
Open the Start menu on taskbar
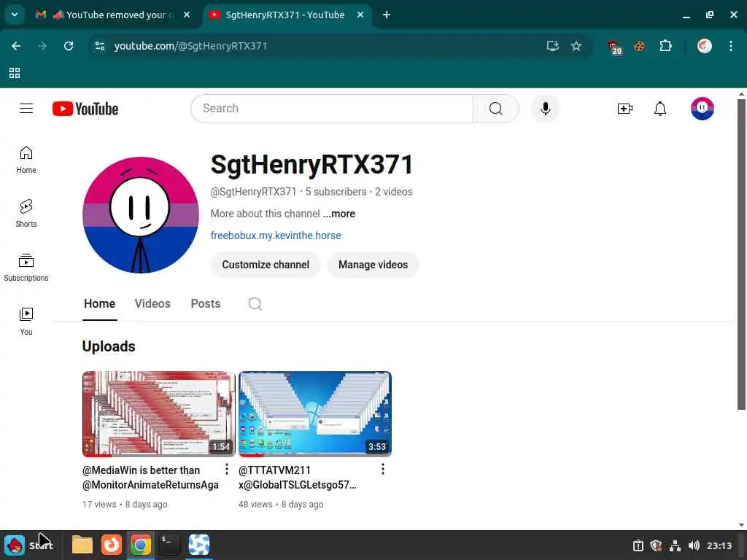(x=28, y=545)
